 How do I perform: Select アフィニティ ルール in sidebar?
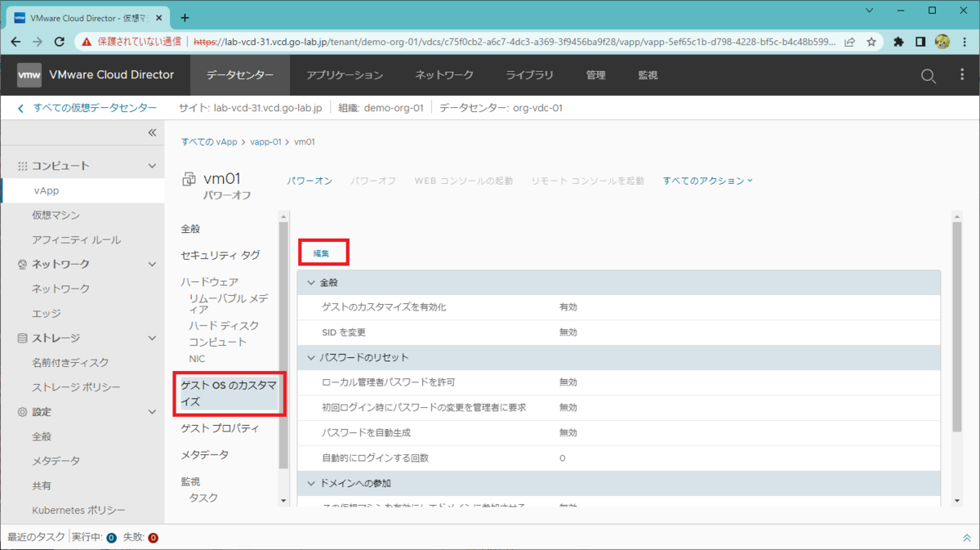76,239
